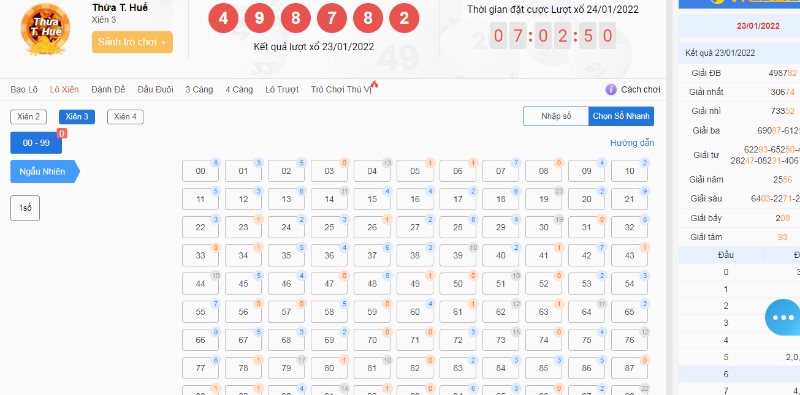This screenshot has height=395, width=800.
Task: Open the Hướng dẫn link
Action: pyautogui.click(x=632, y=143)
